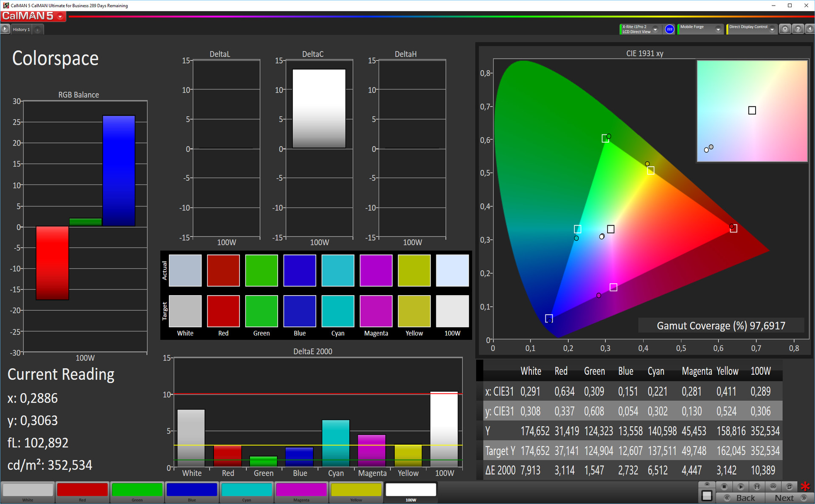The image size is (815, 504).
Task: Click the red asterisk icon
Action: tap(805, 487)
